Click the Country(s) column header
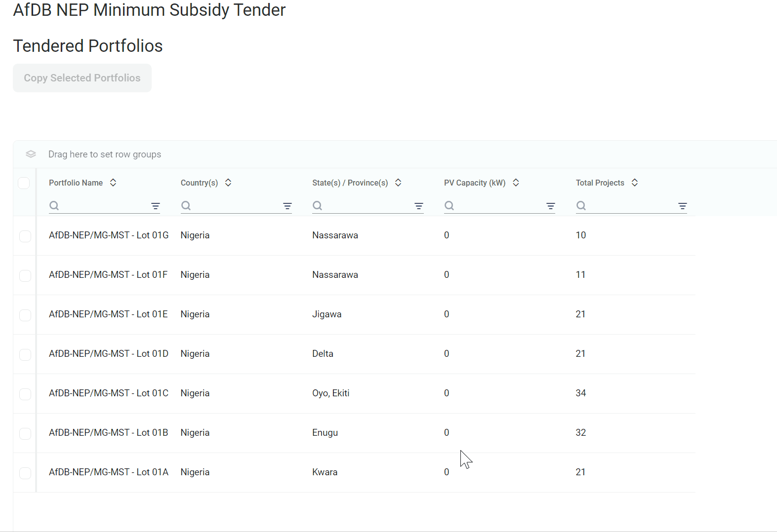 tap(199, 183)
